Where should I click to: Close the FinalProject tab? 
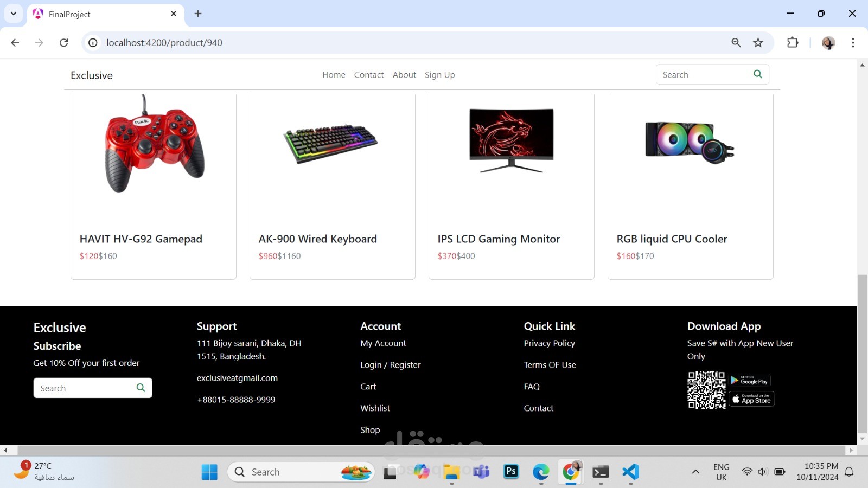174,14
